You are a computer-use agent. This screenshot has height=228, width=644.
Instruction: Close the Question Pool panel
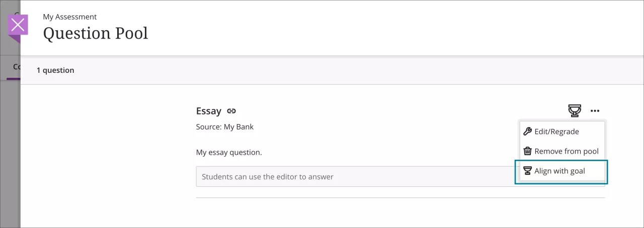tap(18, 25)
